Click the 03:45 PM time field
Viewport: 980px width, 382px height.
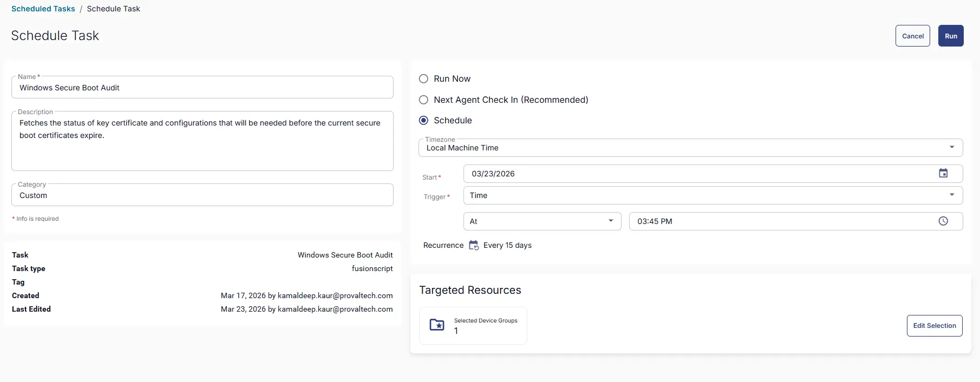click(780, 221)
